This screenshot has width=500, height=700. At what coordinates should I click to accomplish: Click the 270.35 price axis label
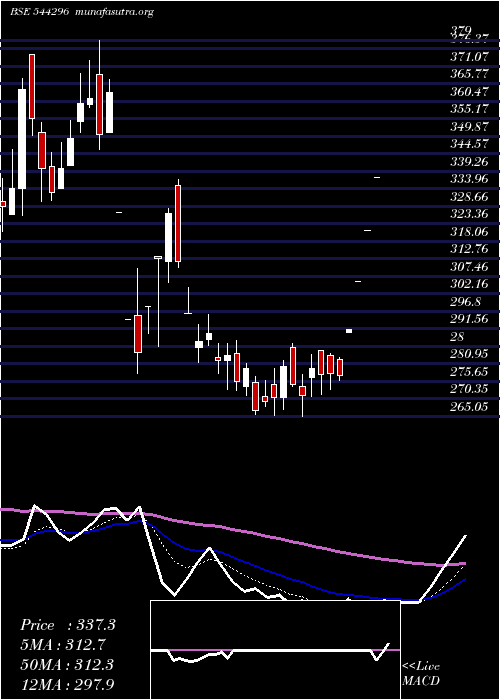pos(469,389)
